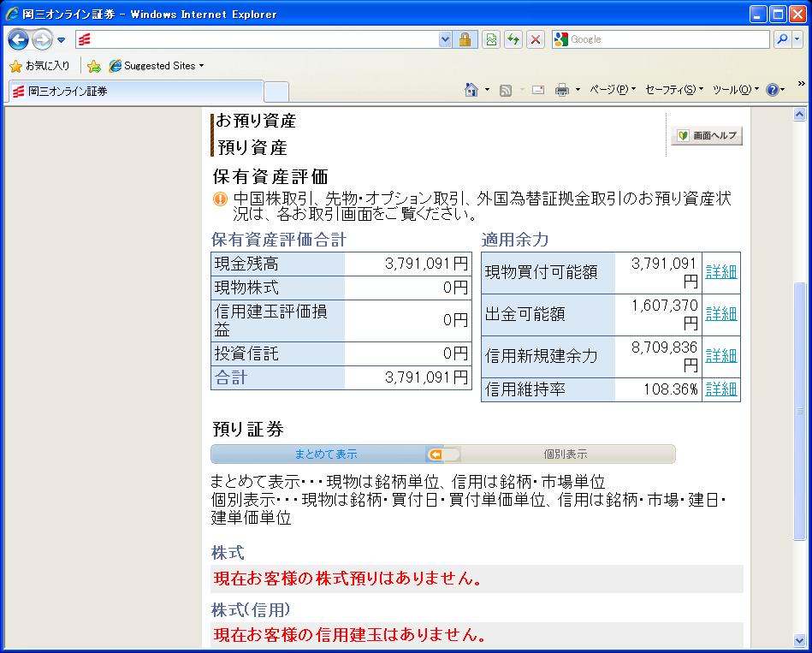Viewport: 812px width, 653px height.
Task: Click the Refresh page icon
Action: [x=513, y=39]
